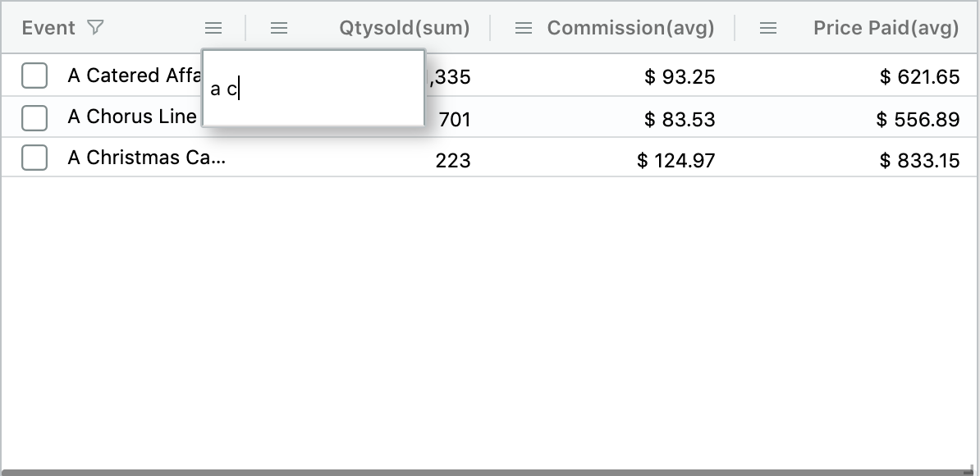Click the $ 556.89 price paid cell
980x476 pixels.
click(x=918, y=120)
